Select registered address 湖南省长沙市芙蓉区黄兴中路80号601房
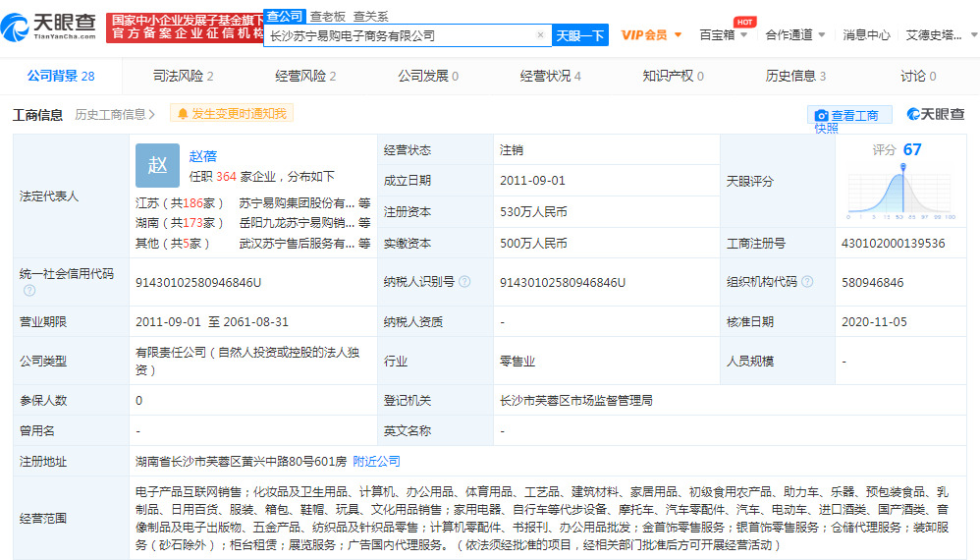 [241, 461]
